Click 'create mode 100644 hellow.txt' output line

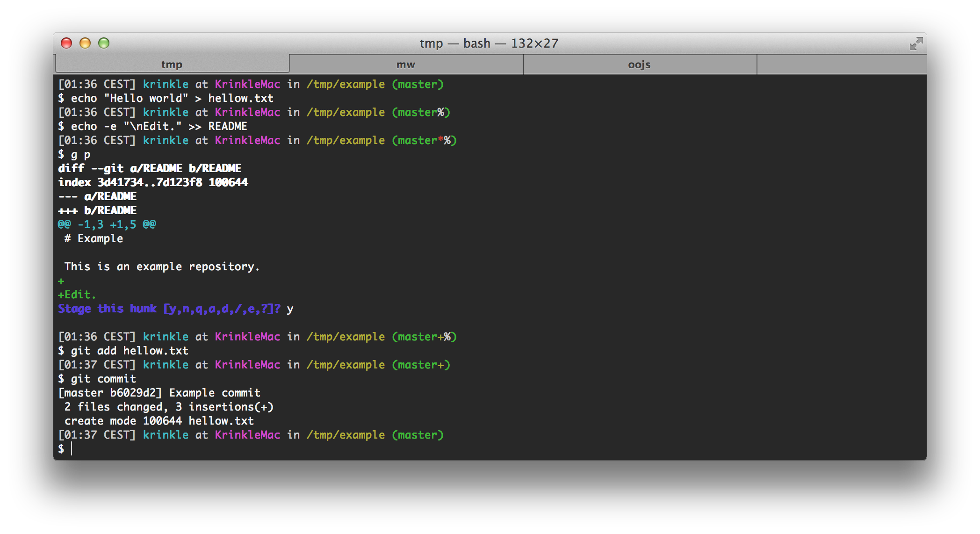(159, 421)
